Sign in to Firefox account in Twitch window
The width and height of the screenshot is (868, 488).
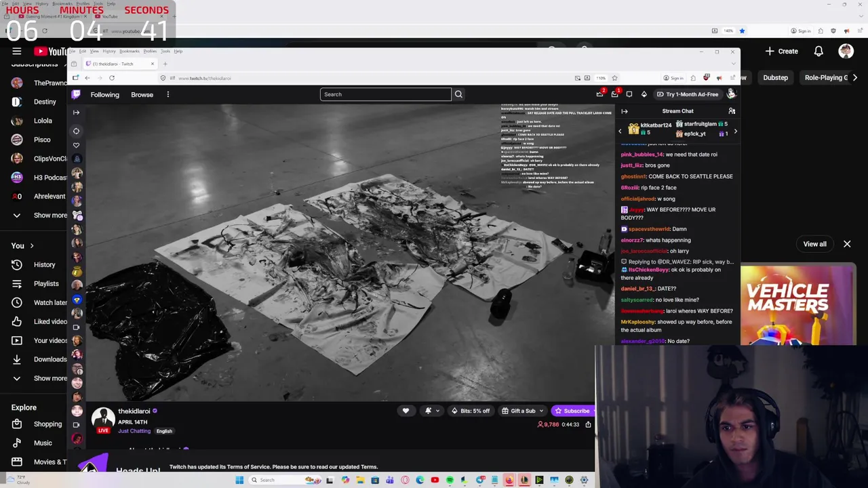673,78
